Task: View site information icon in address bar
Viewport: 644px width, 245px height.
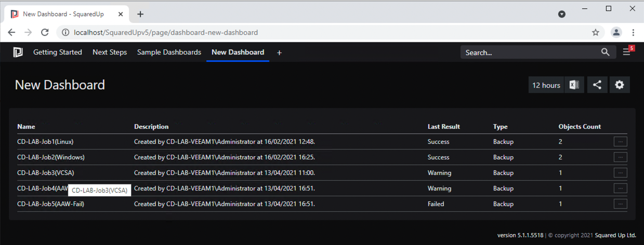Action: (x=66, y=32)
